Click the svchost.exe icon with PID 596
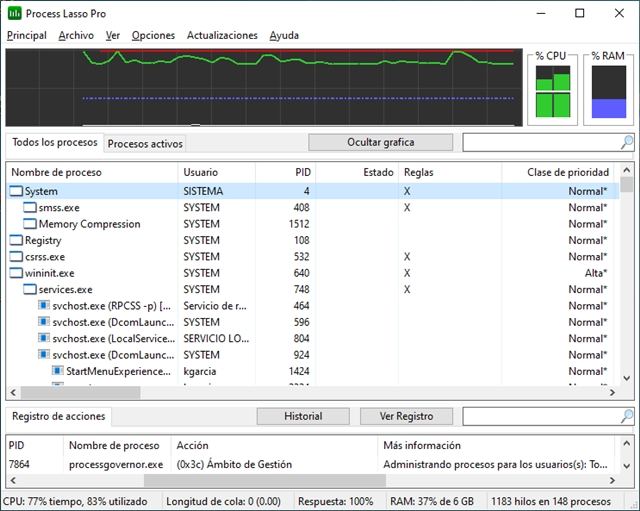Screen dimensions: 640x511 click(x=44, y=322)
